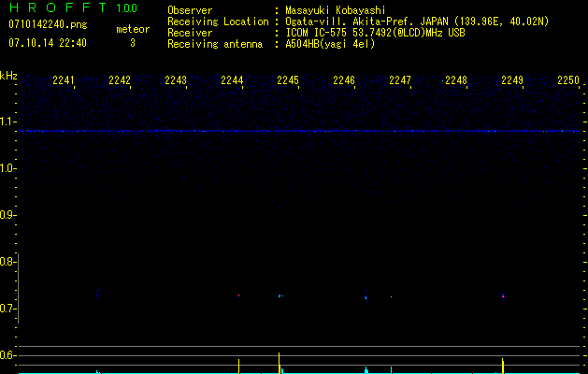This screenshot has height=374, width=588.
Task: Select the filename 0710142240.png
Action: coord(39,24)
